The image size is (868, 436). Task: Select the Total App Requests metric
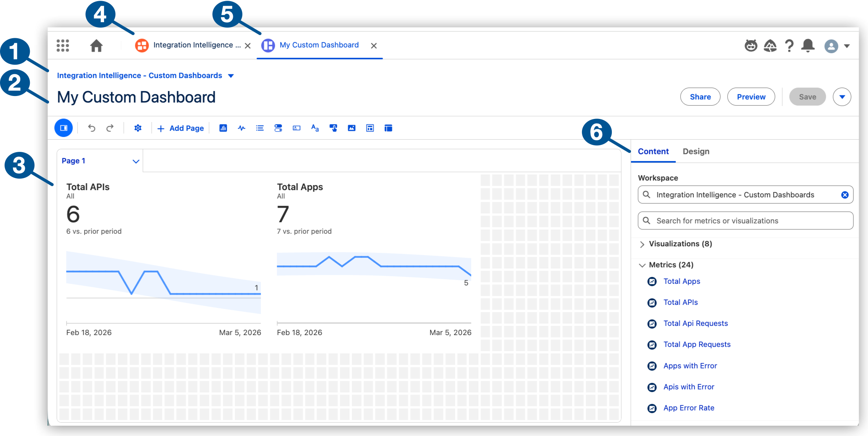(x=697, y=344)
